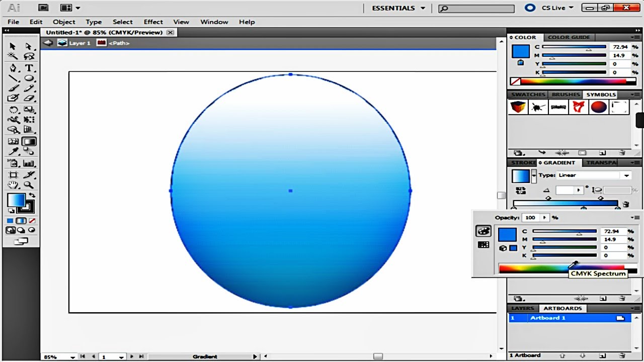Select the Pen tool
This screenshot has width=644, height=362.
[13, 68]
